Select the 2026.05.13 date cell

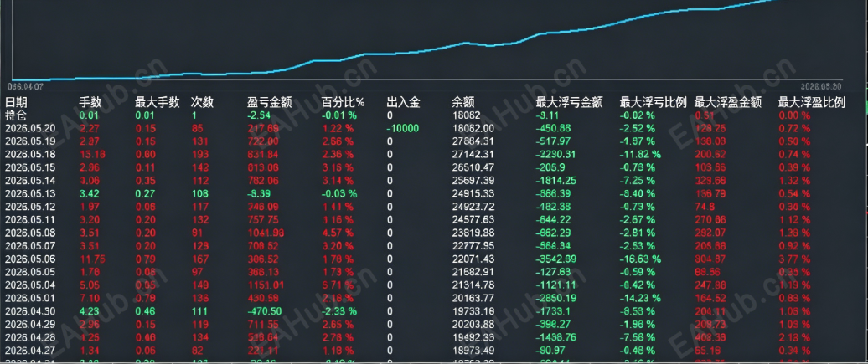[28, 193]
